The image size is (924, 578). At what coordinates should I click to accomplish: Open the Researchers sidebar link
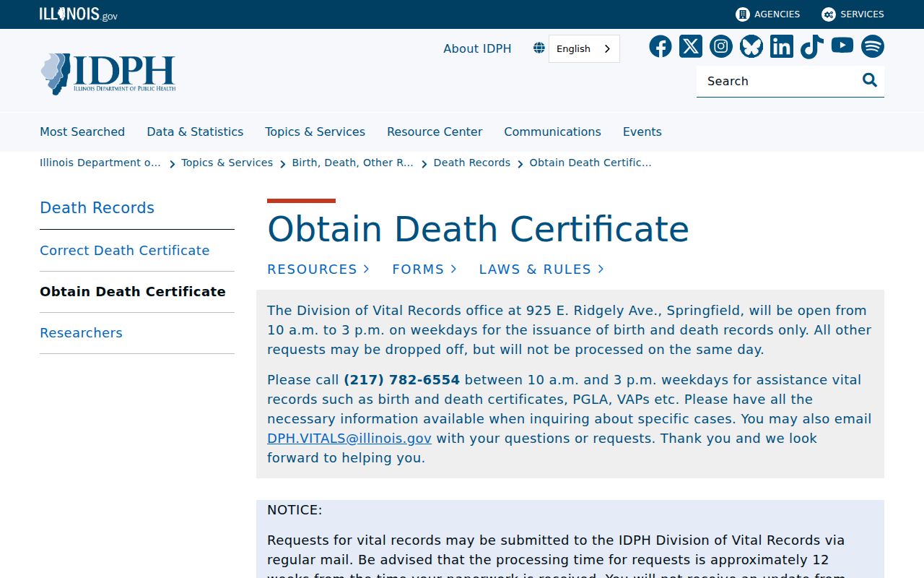coord(81,333)
